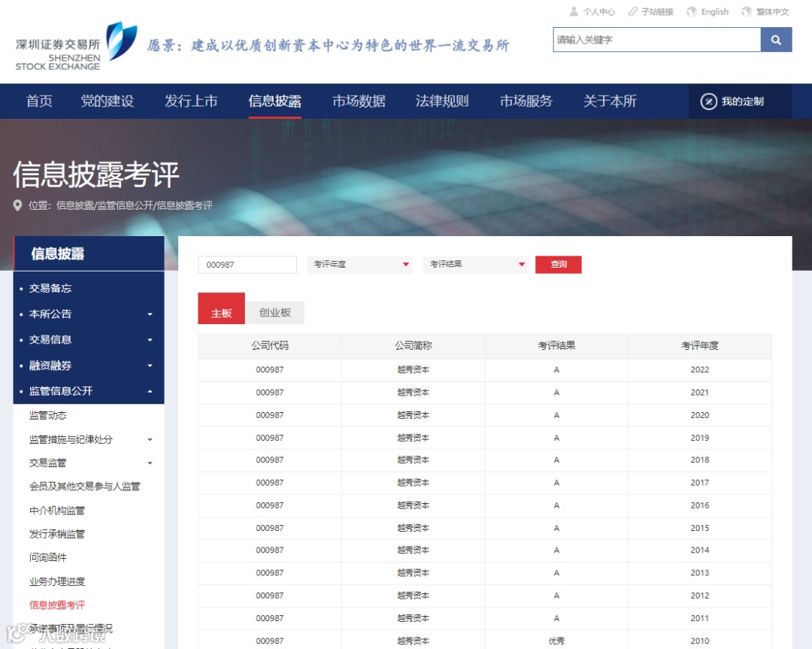Viewport: 812px width, 649px height.
Task: Switch to 繁体中文 version
Action: click(765, 11)
